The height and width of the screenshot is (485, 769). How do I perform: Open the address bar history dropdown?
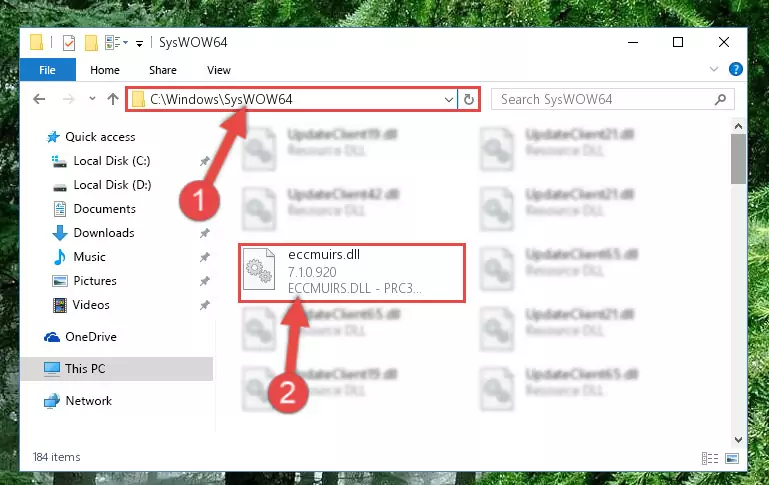pyautogui.click(x=448, y=100)
